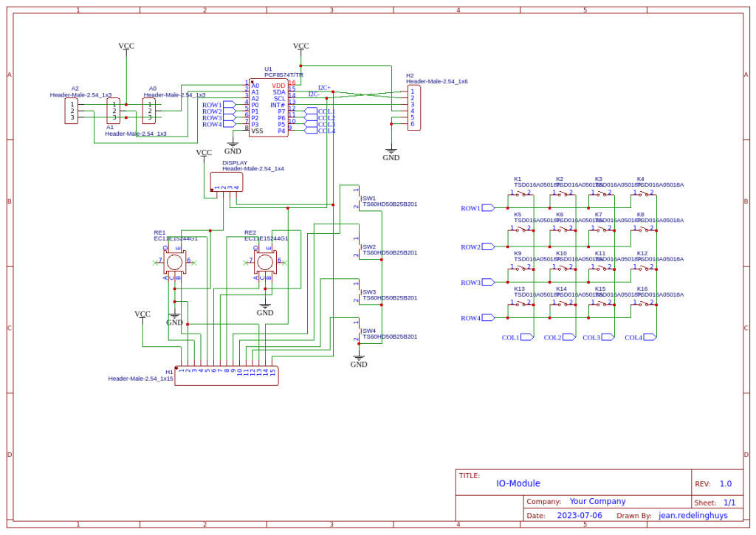Select the H2 six-pin header connector
The height and width of the screenshot is (535, 756).
(413, 108)
